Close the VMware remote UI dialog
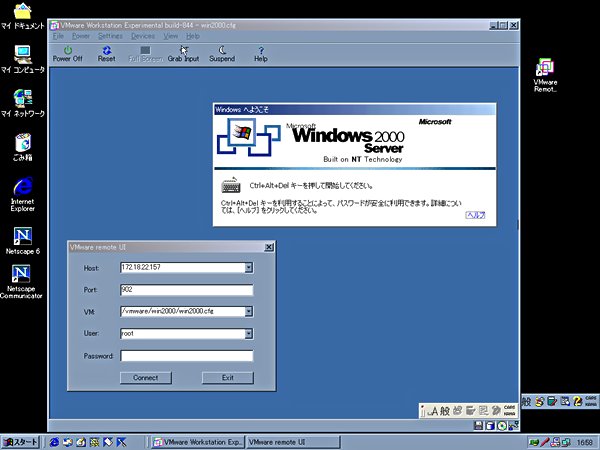 click(x=269, y=247)
